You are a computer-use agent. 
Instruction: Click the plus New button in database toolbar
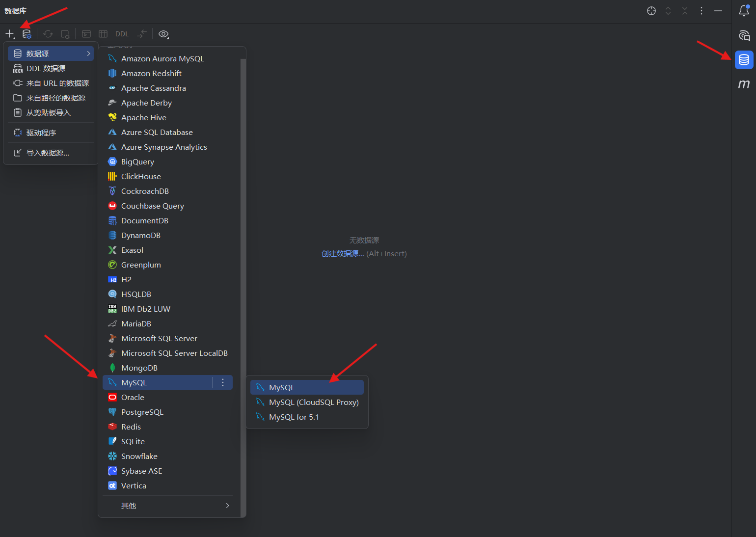[x=10, y=34]
